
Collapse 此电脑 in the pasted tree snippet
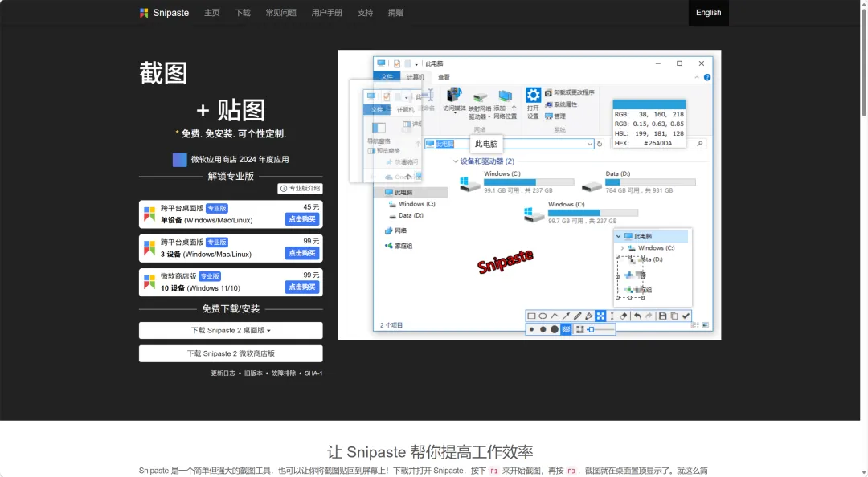619,236
